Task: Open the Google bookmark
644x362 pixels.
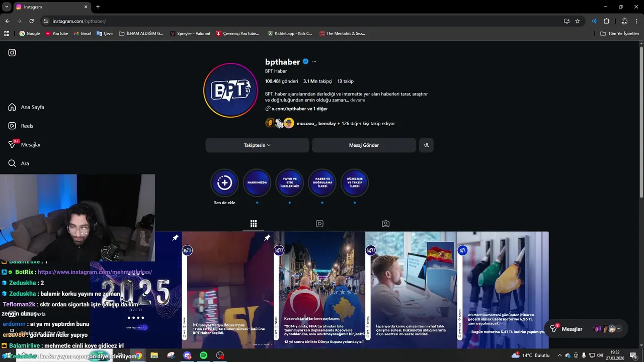Action: point(30,33)
